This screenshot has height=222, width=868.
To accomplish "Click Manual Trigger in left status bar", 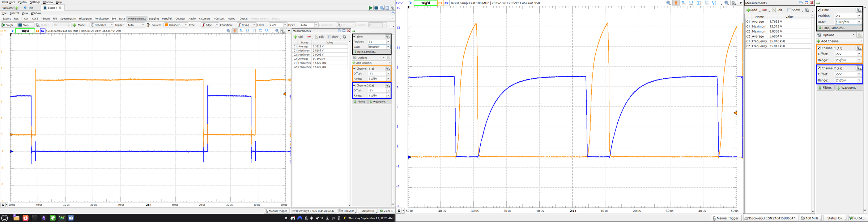I will coord(276,211).
